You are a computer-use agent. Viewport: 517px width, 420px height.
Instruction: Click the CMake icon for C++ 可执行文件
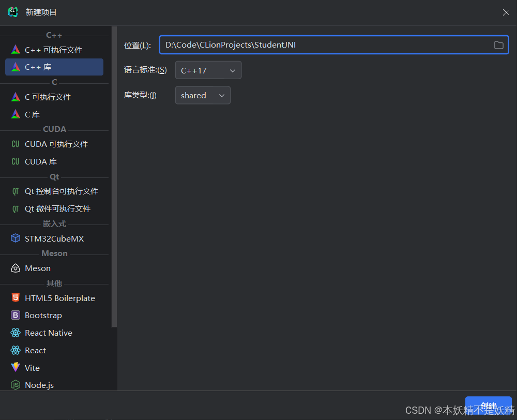[x=16, y=50]
